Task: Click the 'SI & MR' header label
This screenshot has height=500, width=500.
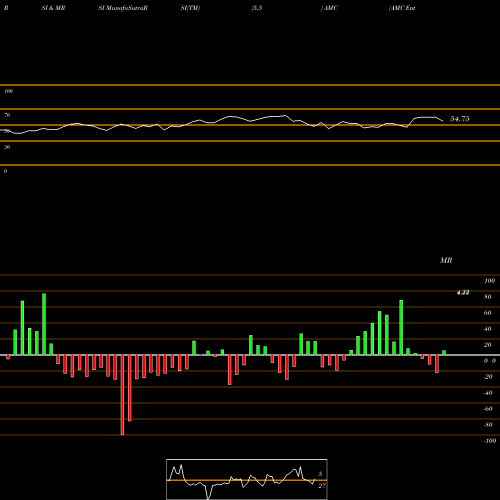Action: [x=53, y=8]
